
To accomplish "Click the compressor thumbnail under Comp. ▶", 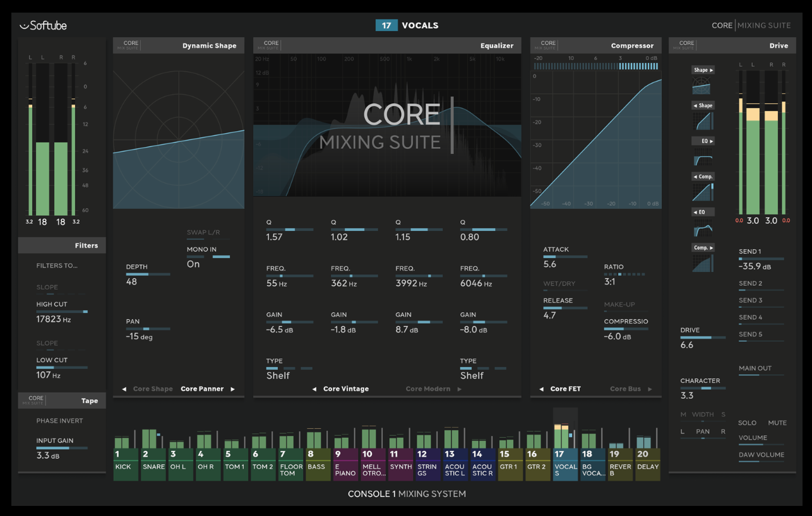I will pos(703,262).
